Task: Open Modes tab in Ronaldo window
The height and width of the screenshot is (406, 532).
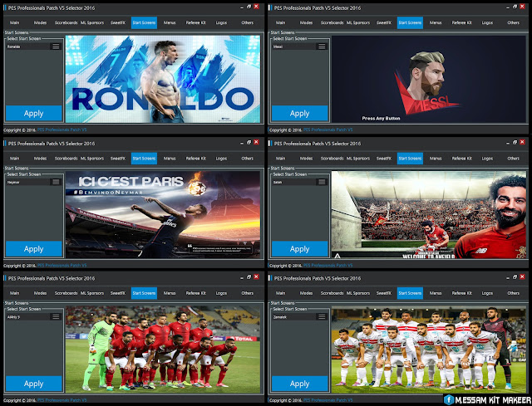Action: pyautogui.click(x=40, y=22)
